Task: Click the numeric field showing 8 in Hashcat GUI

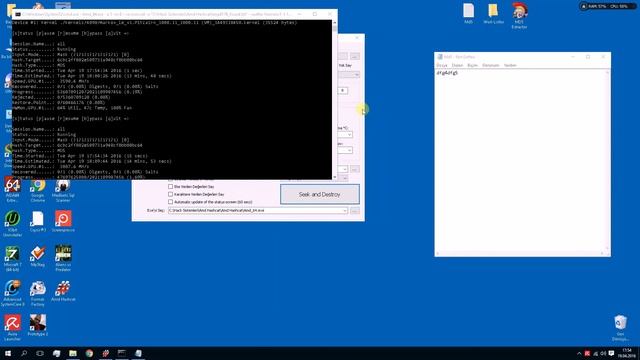Action: (343, 90)
